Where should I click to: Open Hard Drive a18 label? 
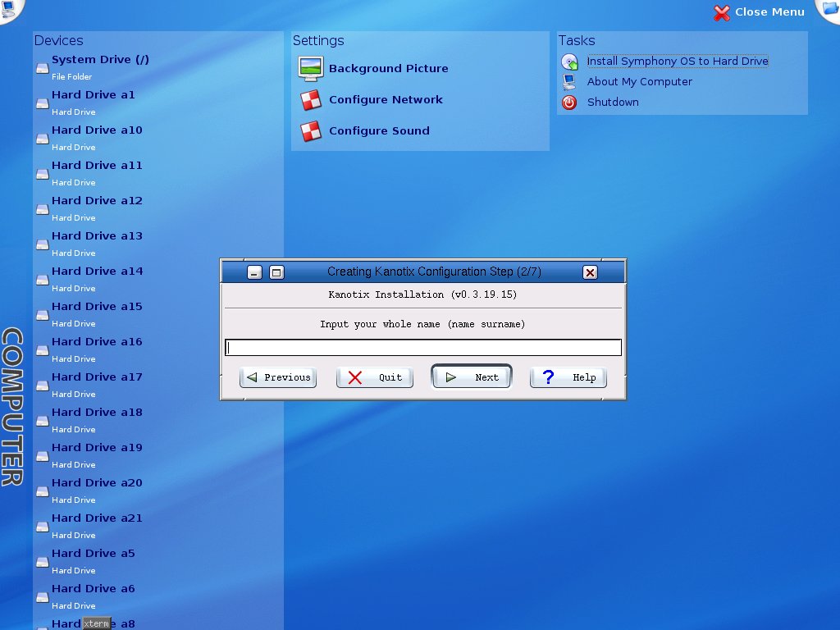[97, 413]
